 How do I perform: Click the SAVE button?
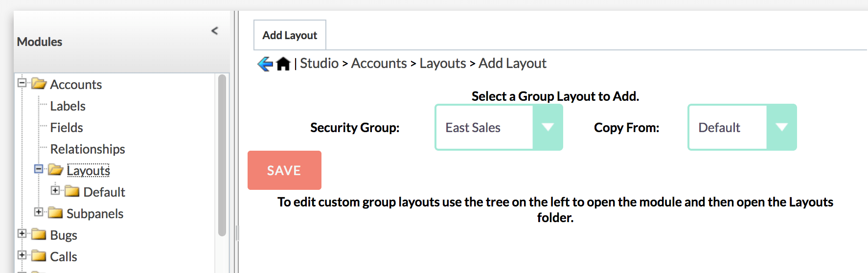(284, 170)
